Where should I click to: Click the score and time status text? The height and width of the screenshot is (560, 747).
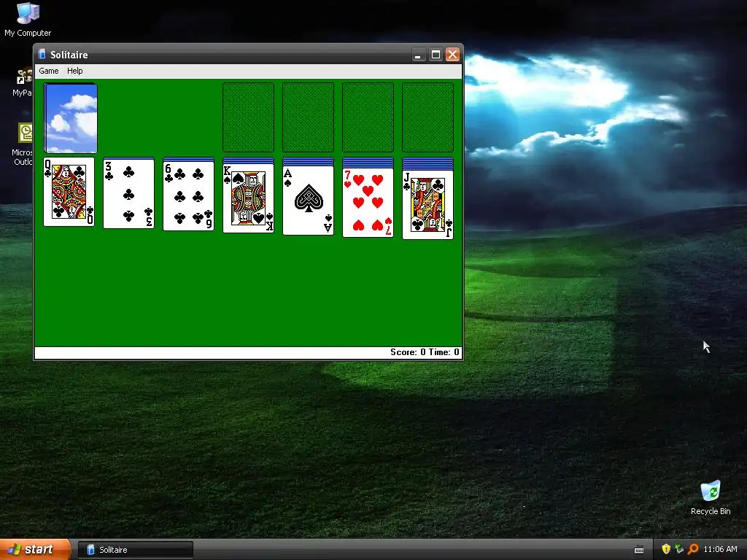[425, 352]
